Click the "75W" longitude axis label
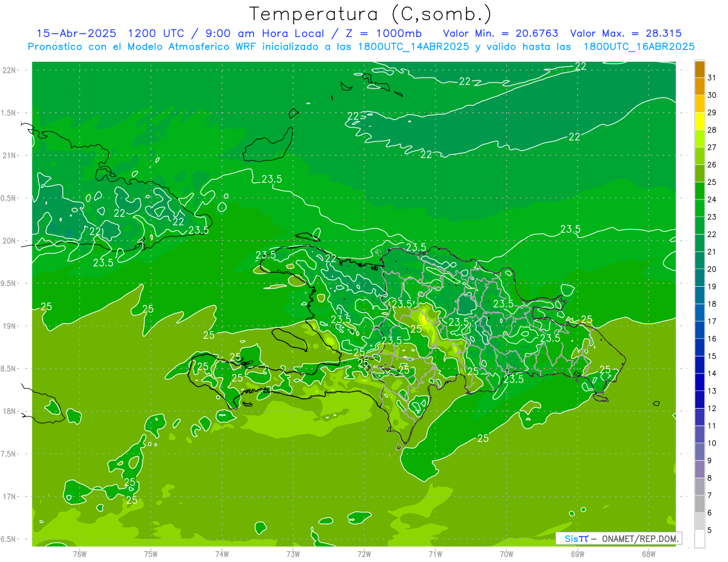 coord(150,553)
